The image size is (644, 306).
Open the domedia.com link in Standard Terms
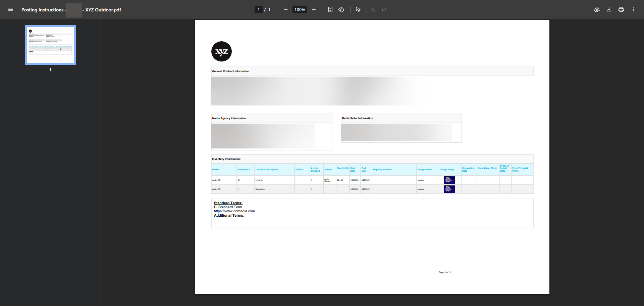coord(234,211)
